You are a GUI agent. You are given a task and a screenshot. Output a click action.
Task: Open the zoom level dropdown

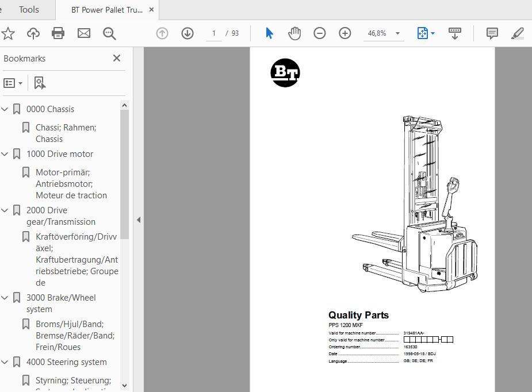pyautogui.click(x=397, y=33)
